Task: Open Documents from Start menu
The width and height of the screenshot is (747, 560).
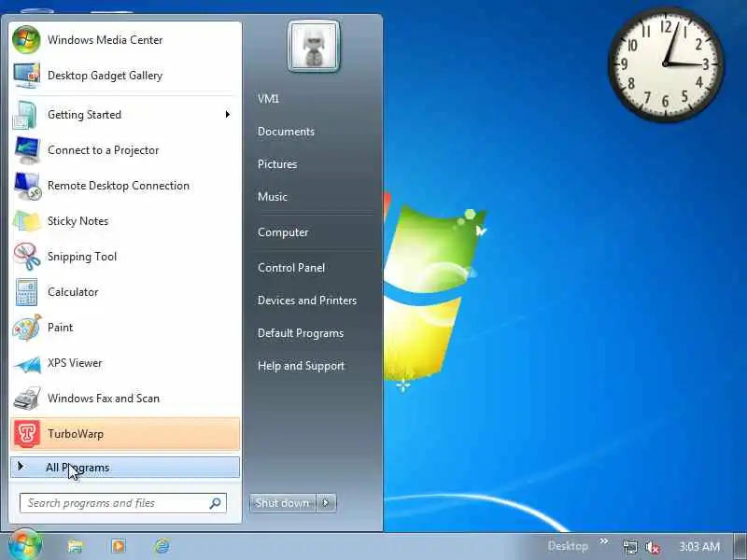Action: (286, 132)
